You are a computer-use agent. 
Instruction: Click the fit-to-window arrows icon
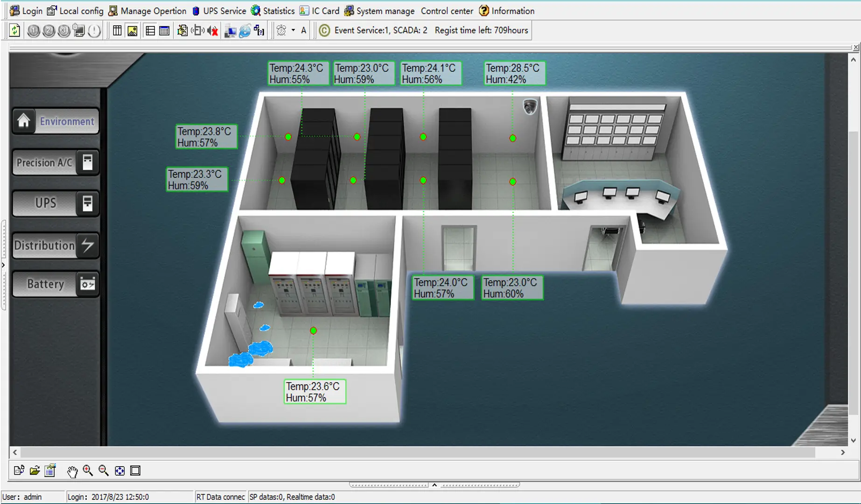pyautogui.click(x=120, y=470)
